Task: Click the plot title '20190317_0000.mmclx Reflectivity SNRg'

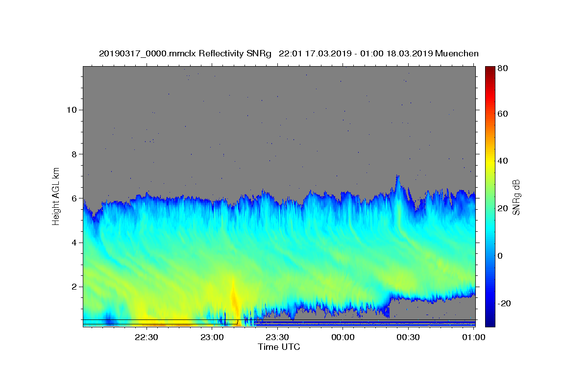Action: [x=185, y=53]
